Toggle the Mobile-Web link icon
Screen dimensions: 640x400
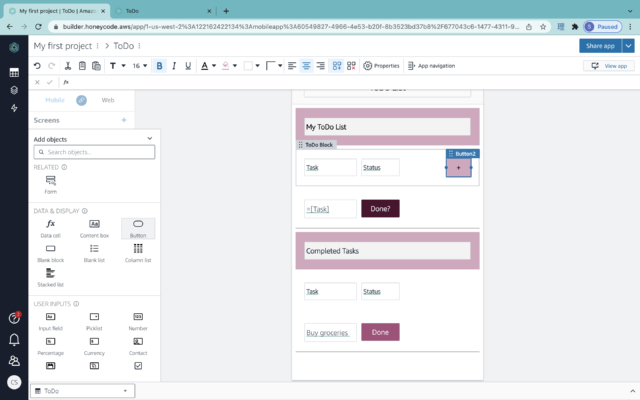(81, 100)
